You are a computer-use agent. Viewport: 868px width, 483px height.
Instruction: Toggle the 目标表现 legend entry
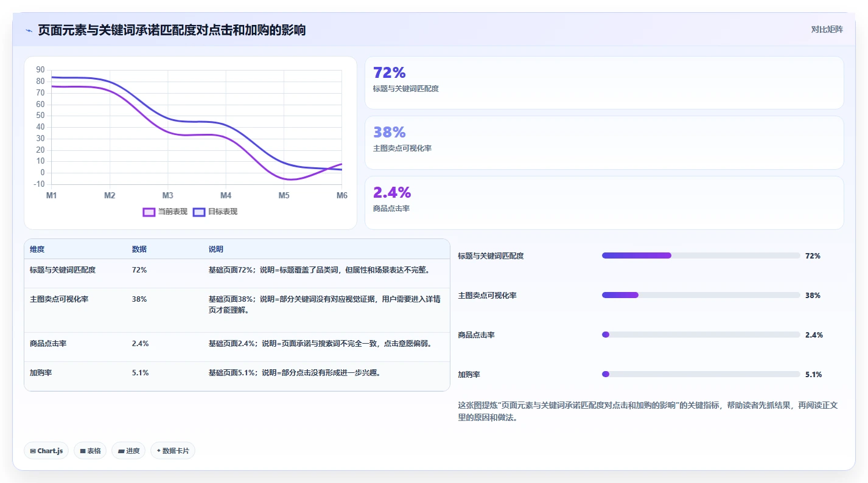pos(215,212)
